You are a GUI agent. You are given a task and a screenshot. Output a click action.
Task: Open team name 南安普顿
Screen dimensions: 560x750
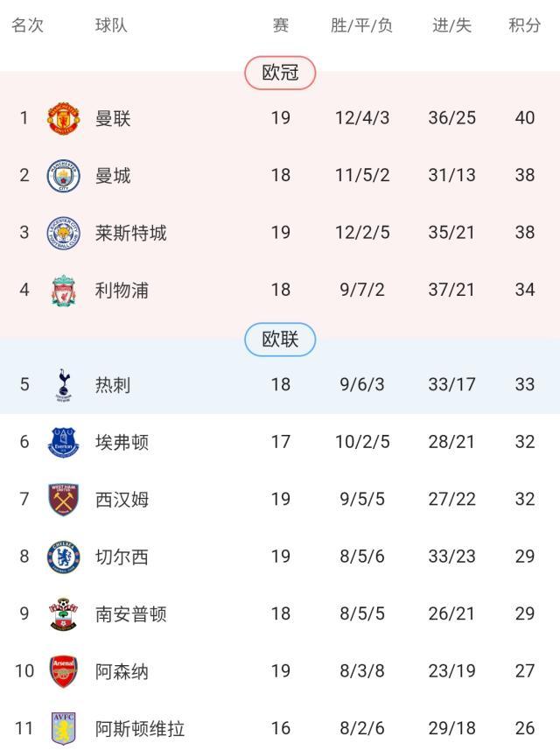[130, 614]
